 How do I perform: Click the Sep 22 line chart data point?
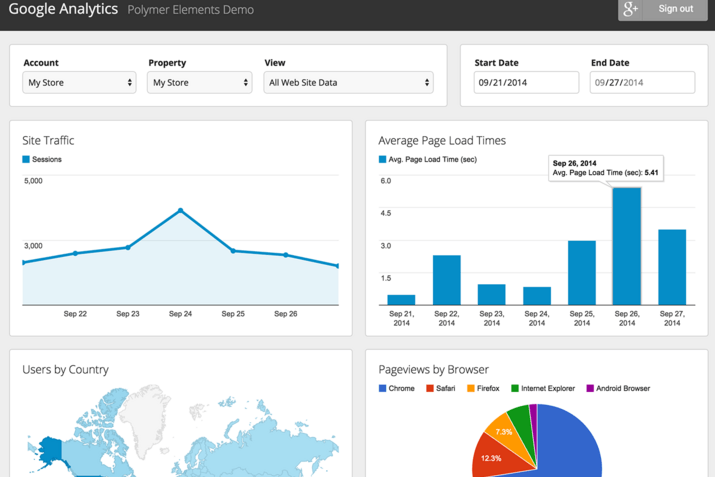(75, 253)
